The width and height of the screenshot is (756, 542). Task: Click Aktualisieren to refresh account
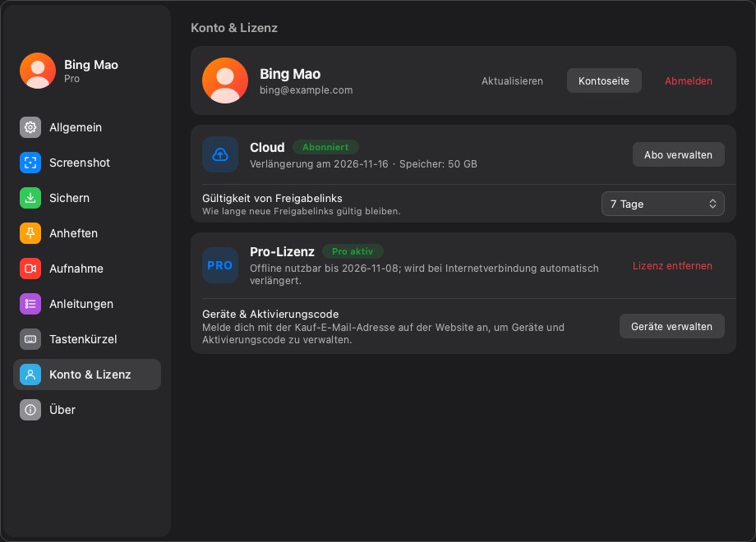(x=512, y=81)
